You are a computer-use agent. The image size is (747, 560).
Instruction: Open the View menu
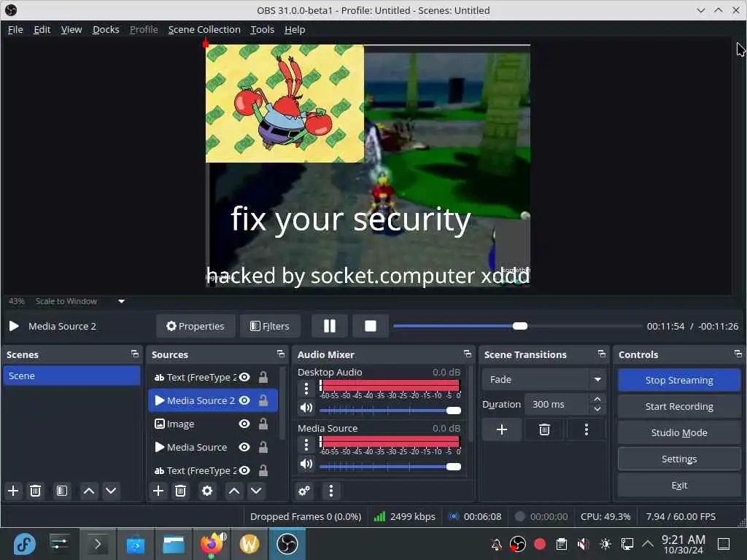click(x=71, y=29)
